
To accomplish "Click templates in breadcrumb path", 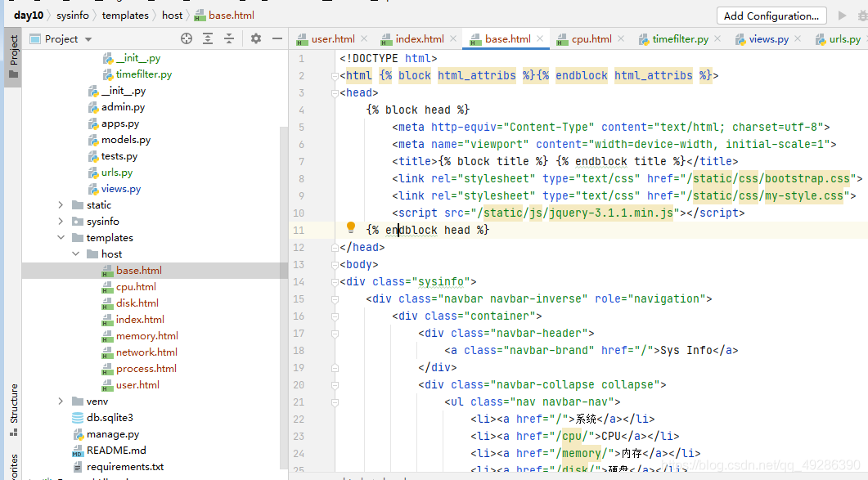I will coord(125,16).
